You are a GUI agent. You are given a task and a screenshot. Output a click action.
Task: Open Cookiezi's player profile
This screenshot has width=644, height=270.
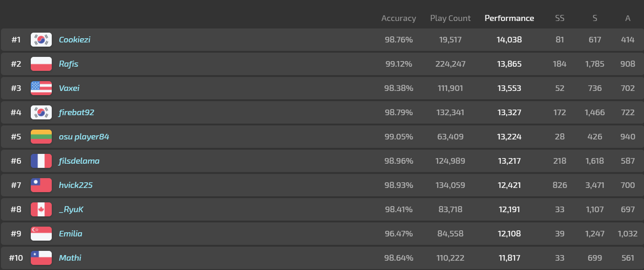point(75,40)
